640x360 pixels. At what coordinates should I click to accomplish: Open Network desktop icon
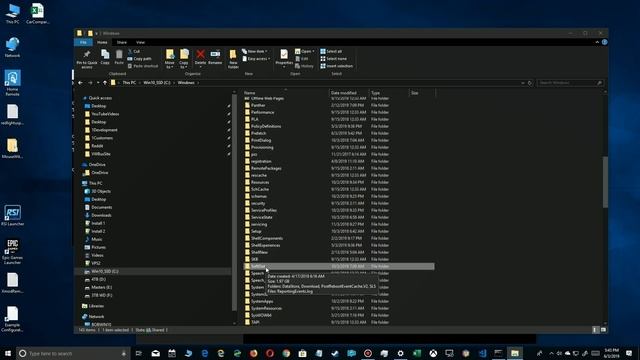(12, 47)
